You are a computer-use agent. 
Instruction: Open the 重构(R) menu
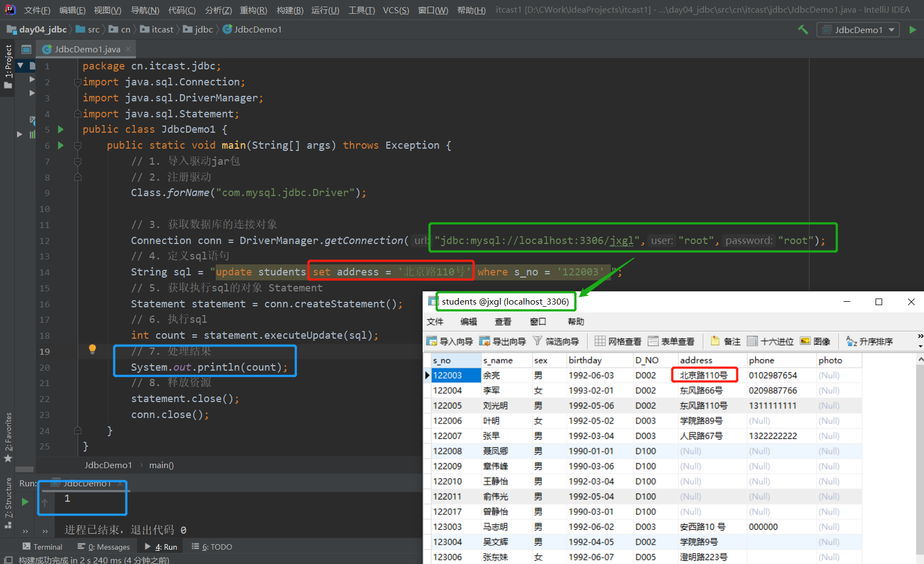point(253,10)
